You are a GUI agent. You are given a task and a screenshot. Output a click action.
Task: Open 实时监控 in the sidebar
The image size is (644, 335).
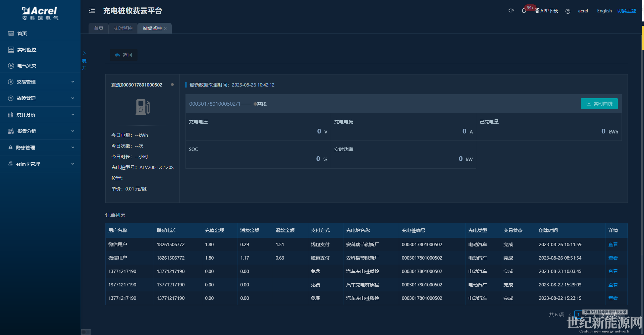[27, 50]
